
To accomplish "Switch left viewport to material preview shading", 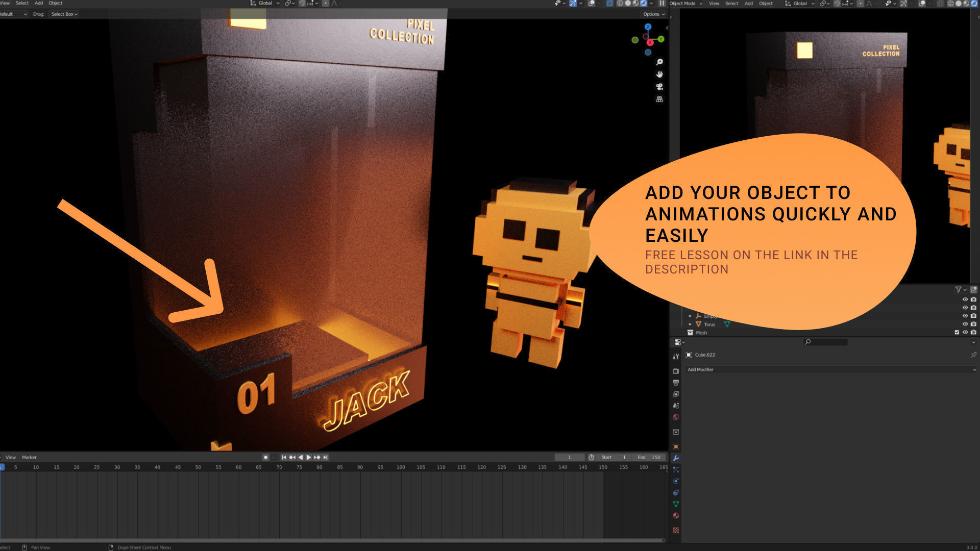I will 635,3.
